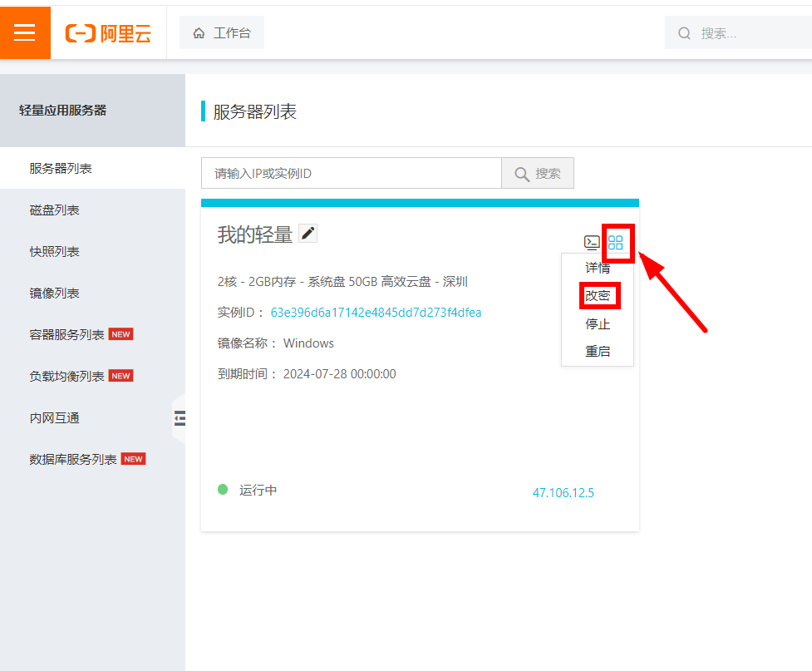Click the server spec line with 深圳
Viewport: 812px width, 671px height.
coord(342,282)
